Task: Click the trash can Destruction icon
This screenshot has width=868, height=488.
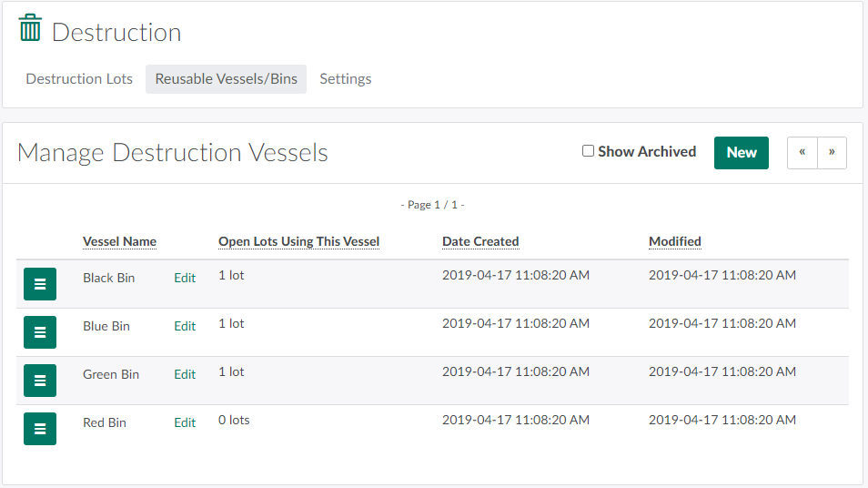Action: 30,28
